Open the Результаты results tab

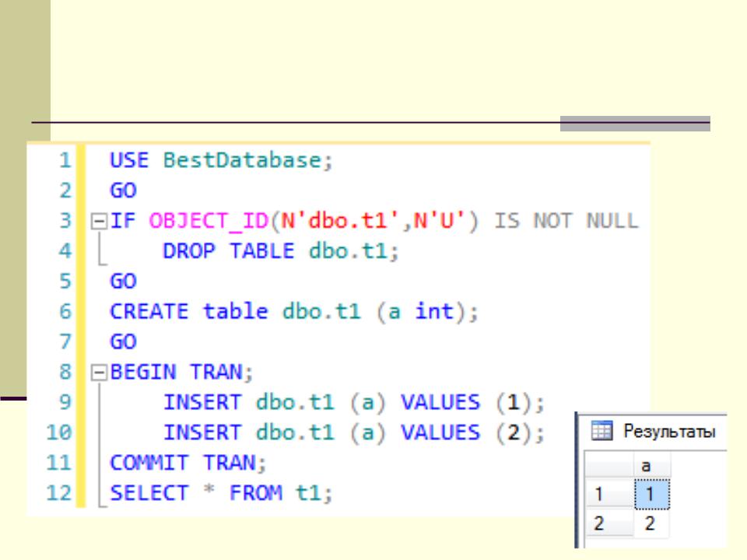tap(668, 432)
